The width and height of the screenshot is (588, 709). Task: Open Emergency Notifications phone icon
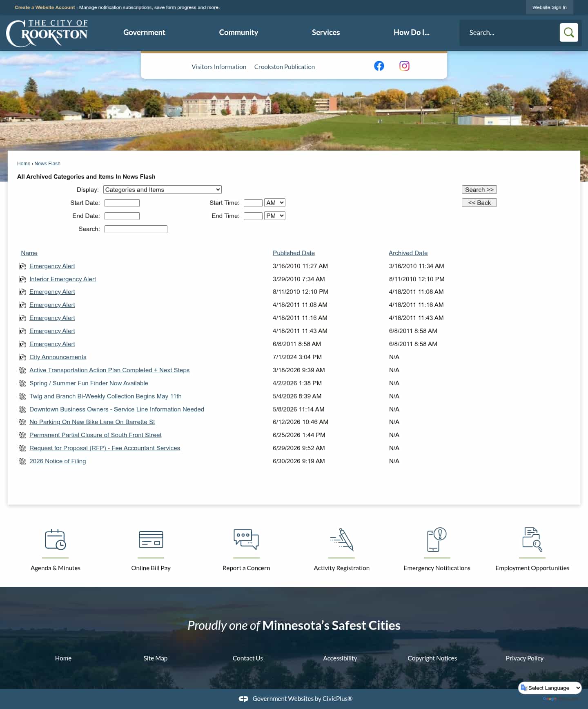click(437, 540)
